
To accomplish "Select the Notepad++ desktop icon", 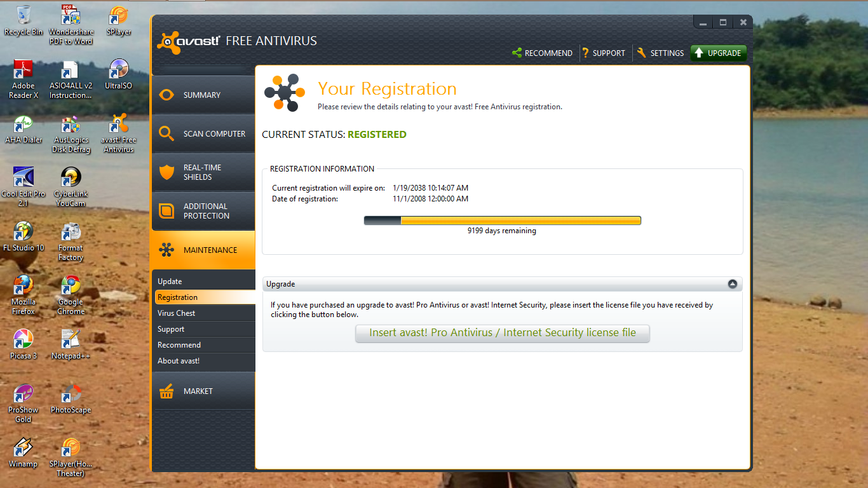I will coord(71,344).
